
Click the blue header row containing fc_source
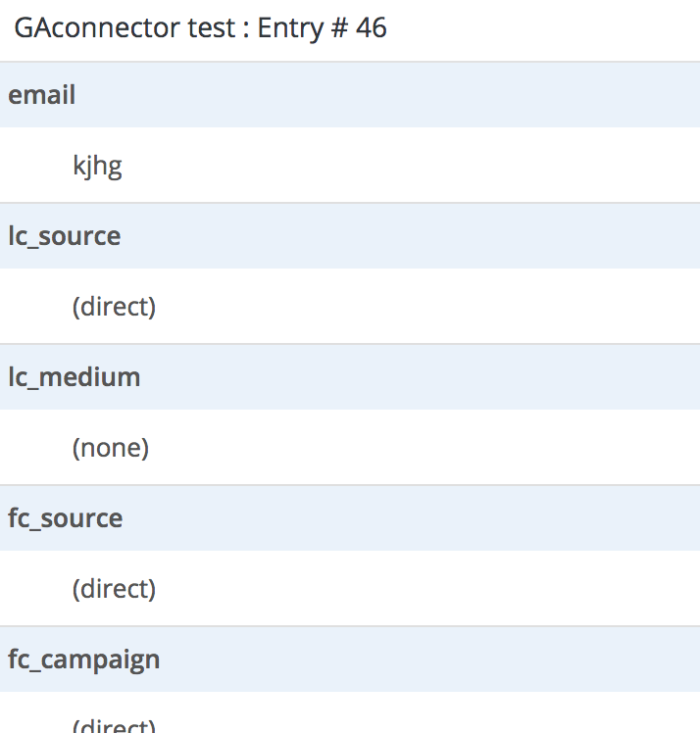tap(400, 518)
